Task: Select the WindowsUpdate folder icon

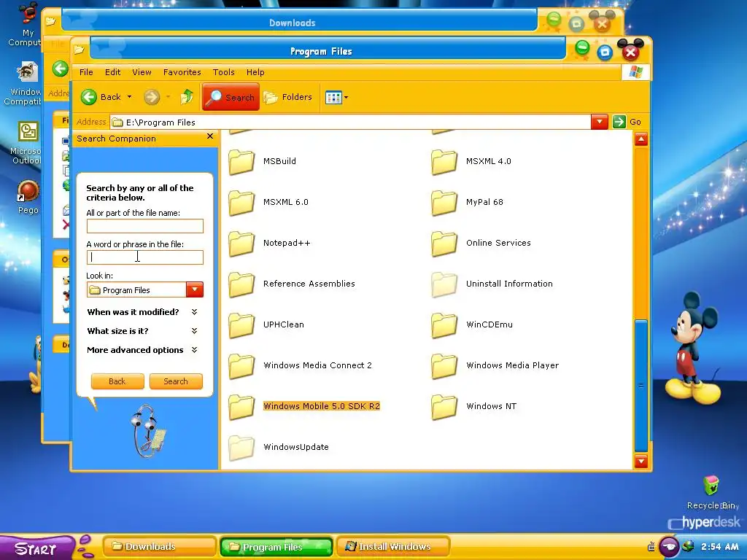Action: pos(241,448)
